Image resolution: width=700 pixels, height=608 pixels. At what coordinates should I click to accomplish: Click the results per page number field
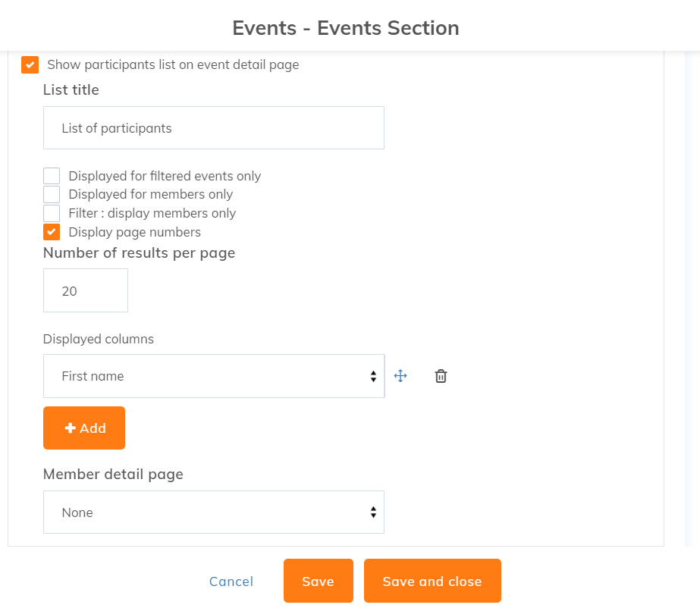point(85,290)
